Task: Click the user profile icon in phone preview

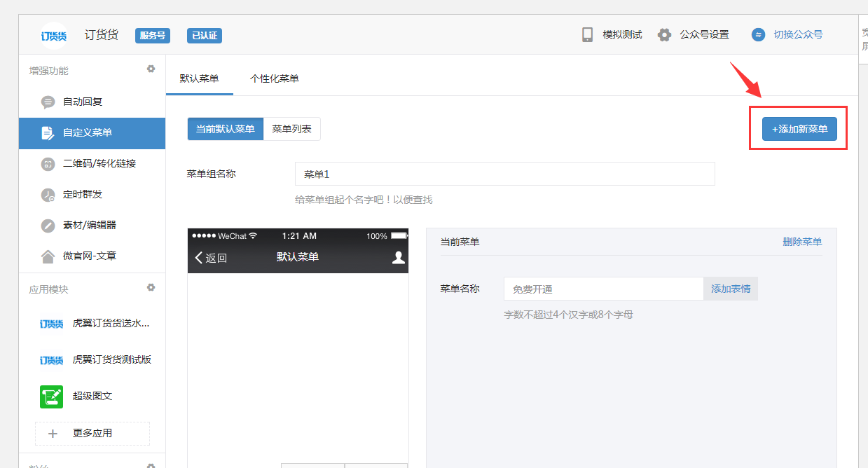Action: point(399,257)
